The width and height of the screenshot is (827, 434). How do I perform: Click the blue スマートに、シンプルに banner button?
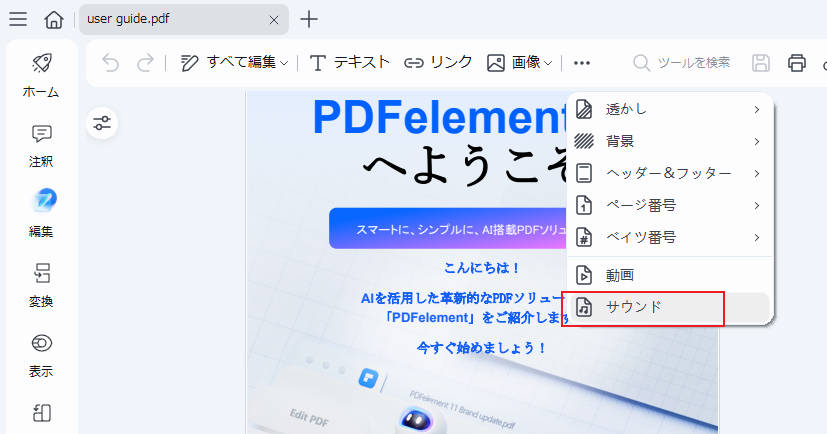click(448, 228)
